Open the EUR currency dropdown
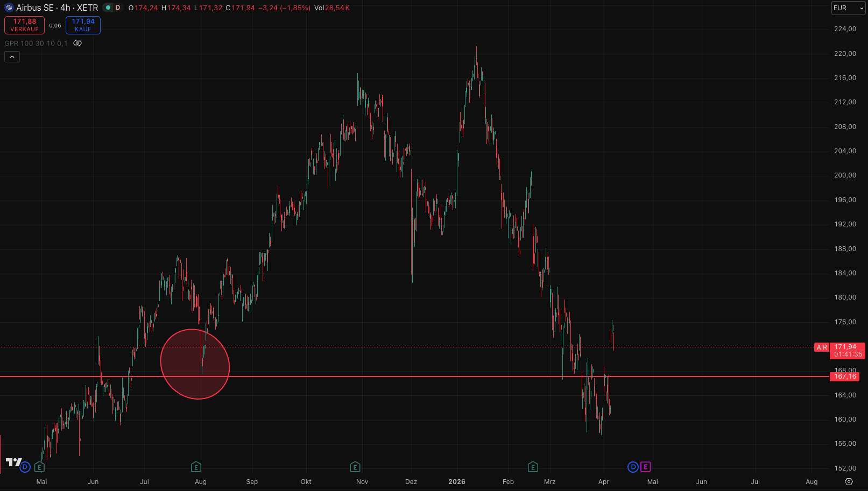The width and height of the screenshot is (868, 491). click(848, 8)
